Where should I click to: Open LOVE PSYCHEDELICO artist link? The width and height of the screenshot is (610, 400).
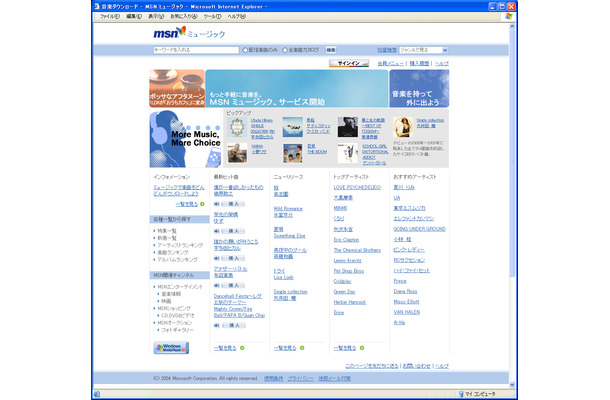(357, 188)
